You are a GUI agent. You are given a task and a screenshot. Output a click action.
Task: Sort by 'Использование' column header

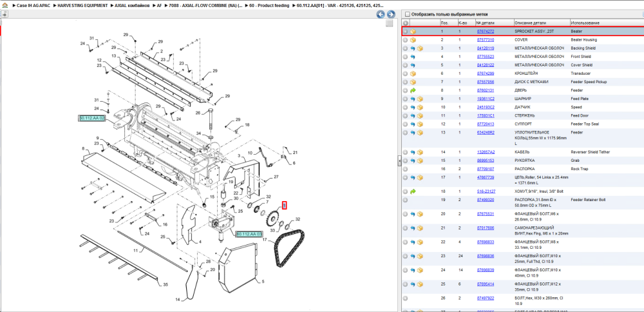click(x=607, y=23)
